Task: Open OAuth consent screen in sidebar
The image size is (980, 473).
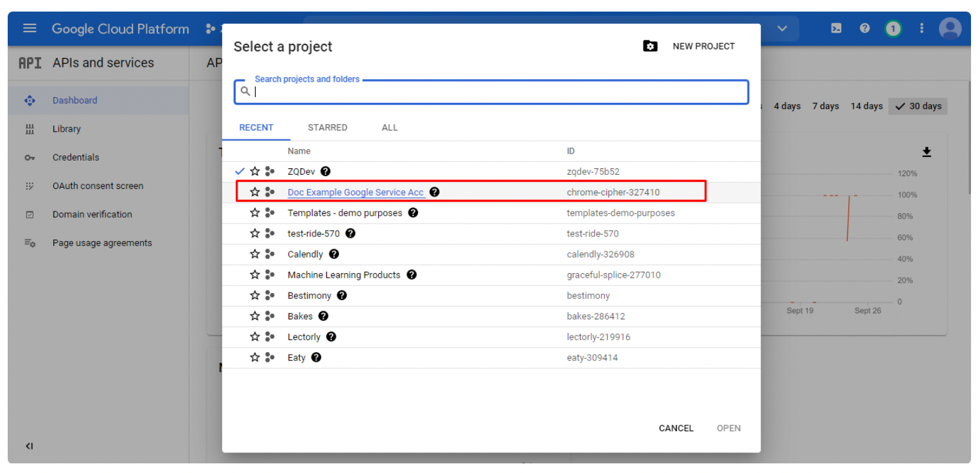Action: point(98,186)
